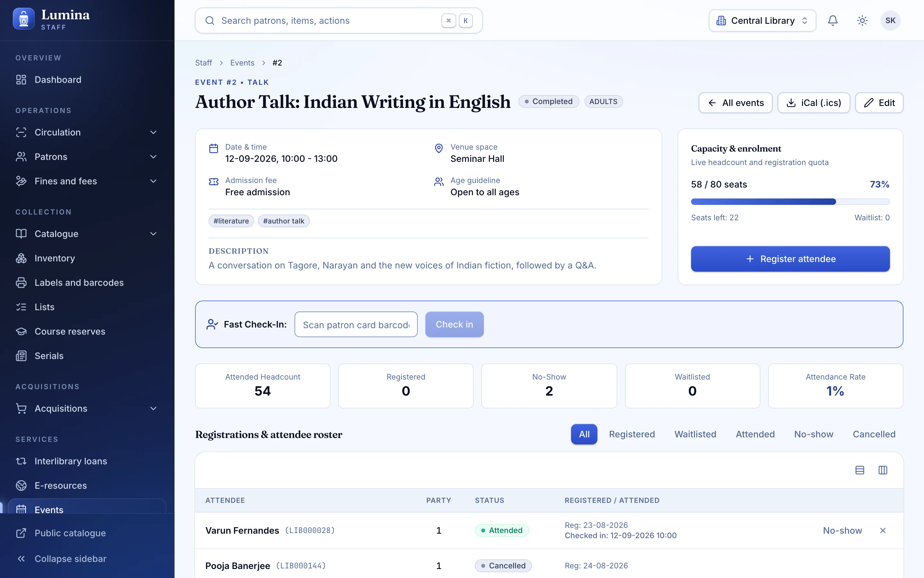Screen dimensions: 924x578
Task: Expand the Catalogue menu
Action: pyautogui.click(x=87, y=233)
